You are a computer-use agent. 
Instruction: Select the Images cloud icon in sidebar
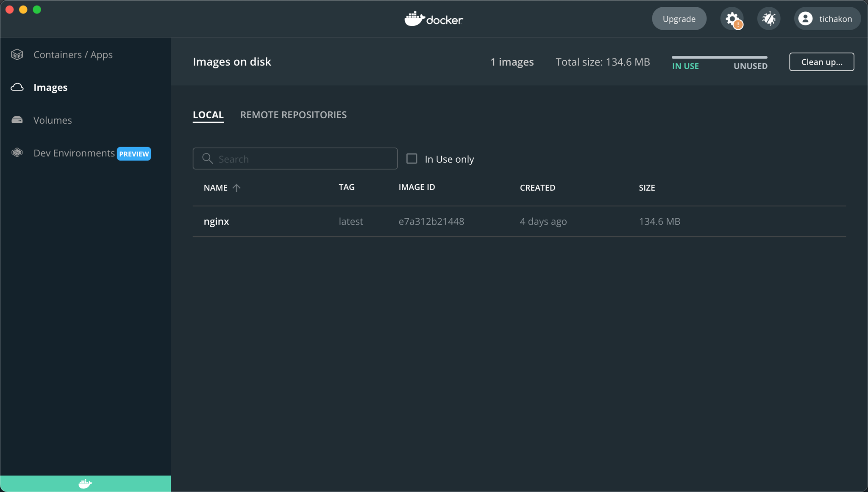(17, 87)
